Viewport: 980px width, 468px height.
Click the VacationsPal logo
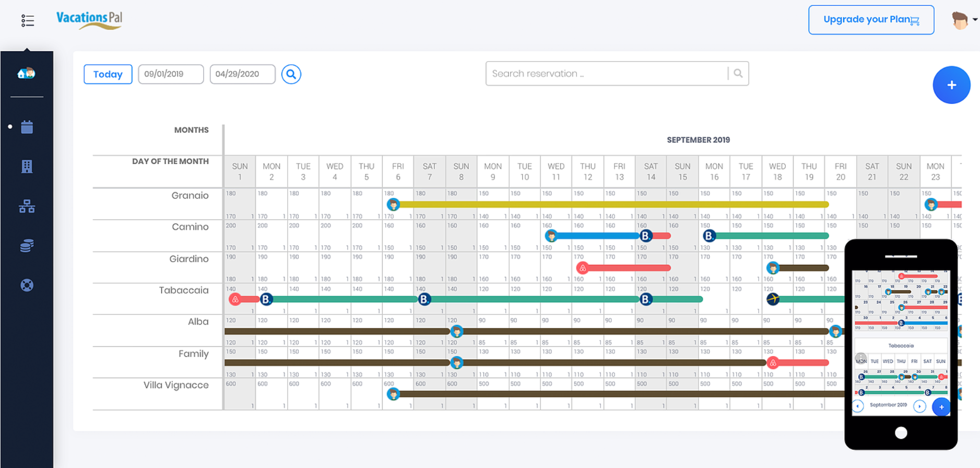[89, 20]
